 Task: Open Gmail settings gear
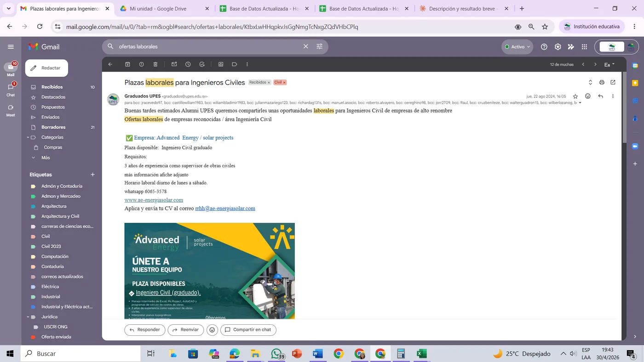pos(558,46)
